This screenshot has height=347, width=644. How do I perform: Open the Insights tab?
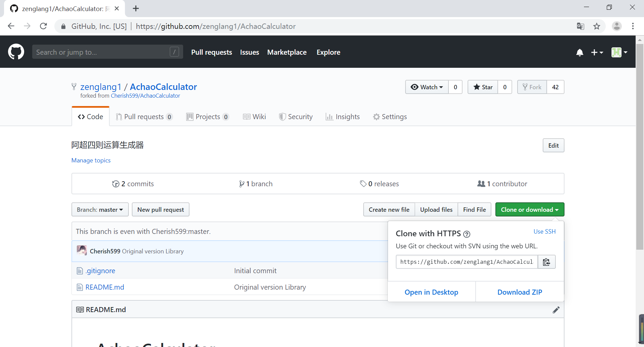point(342,116)
